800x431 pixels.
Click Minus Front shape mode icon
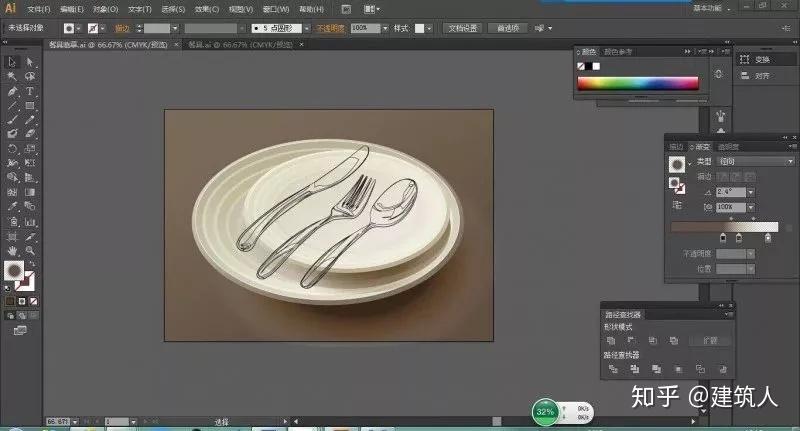(x=631, y=340)
